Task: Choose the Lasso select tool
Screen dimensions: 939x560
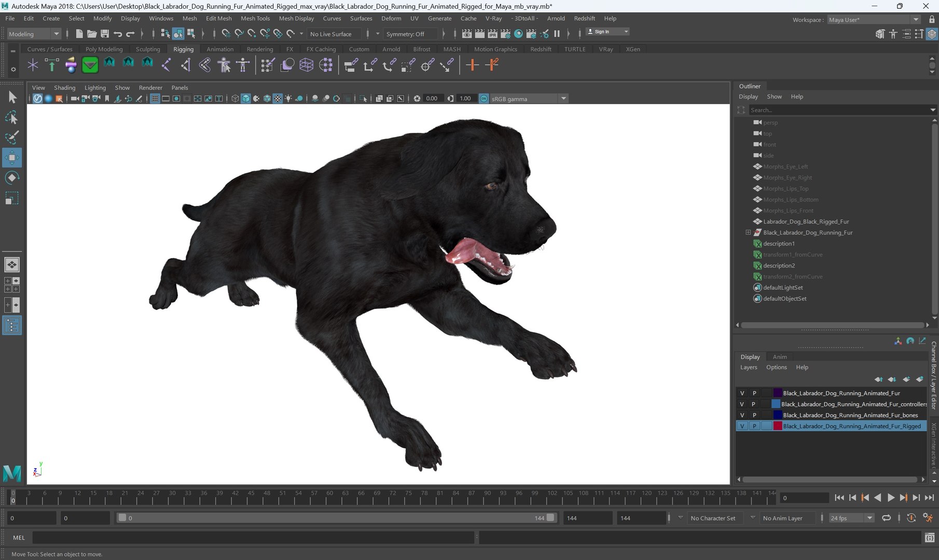Action: click(11, 118)
